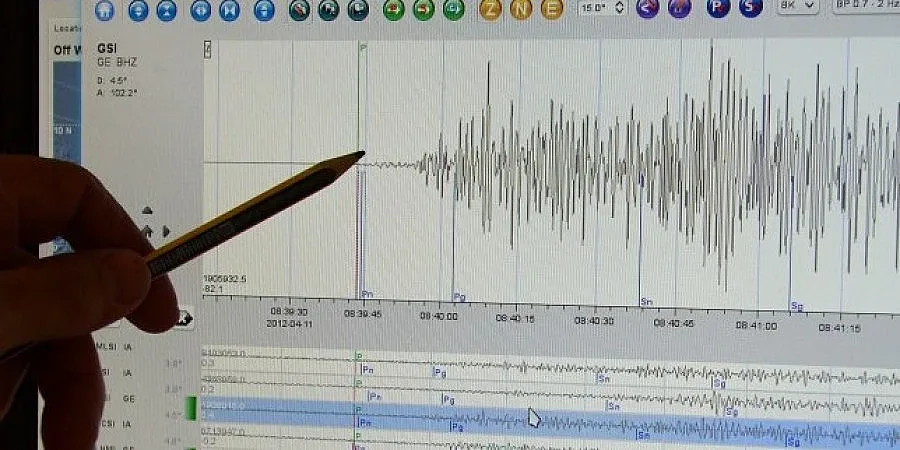This screenshot has width=900, height=450.
Task: Click the yellow Z component button
Action: click(x=490, y=9)
